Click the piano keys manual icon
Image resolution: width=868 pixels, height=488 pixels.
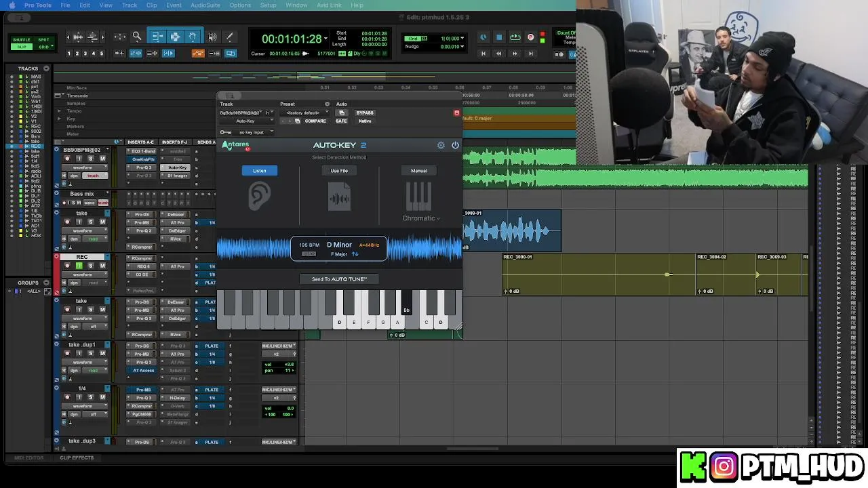(418, 197)
